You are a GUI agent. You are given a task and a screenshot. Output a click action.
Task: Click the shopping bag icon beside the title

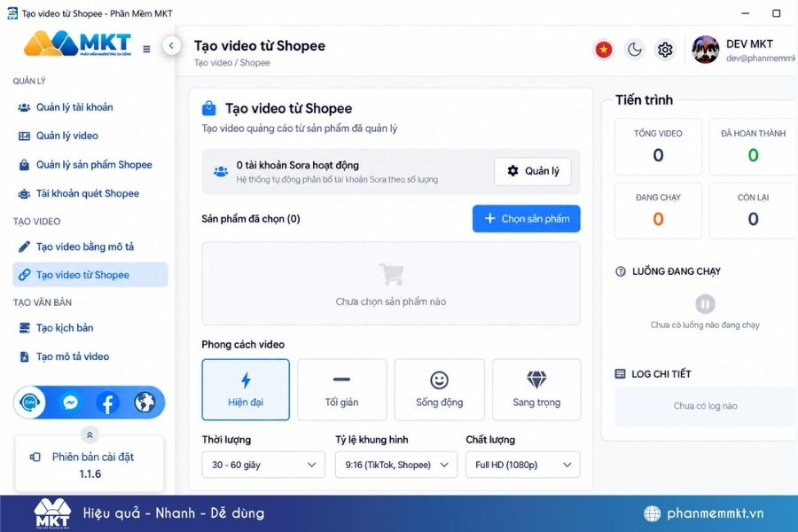[x=208, y=108]
